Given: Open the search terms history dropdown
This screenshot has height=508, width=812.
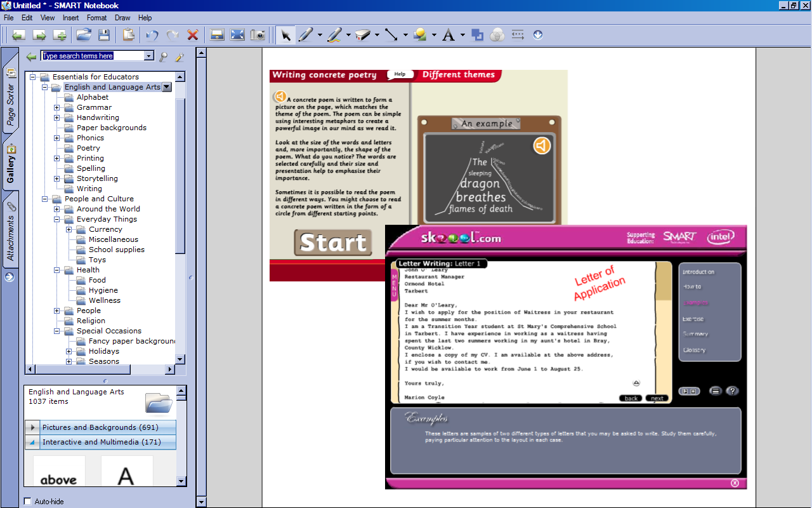Looking at the screenshot, I should click(x=149, y=56).
